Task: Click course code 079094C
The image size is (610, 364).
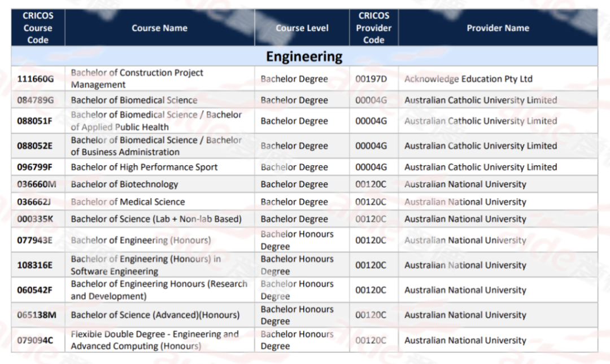Action: coord(35,340)
